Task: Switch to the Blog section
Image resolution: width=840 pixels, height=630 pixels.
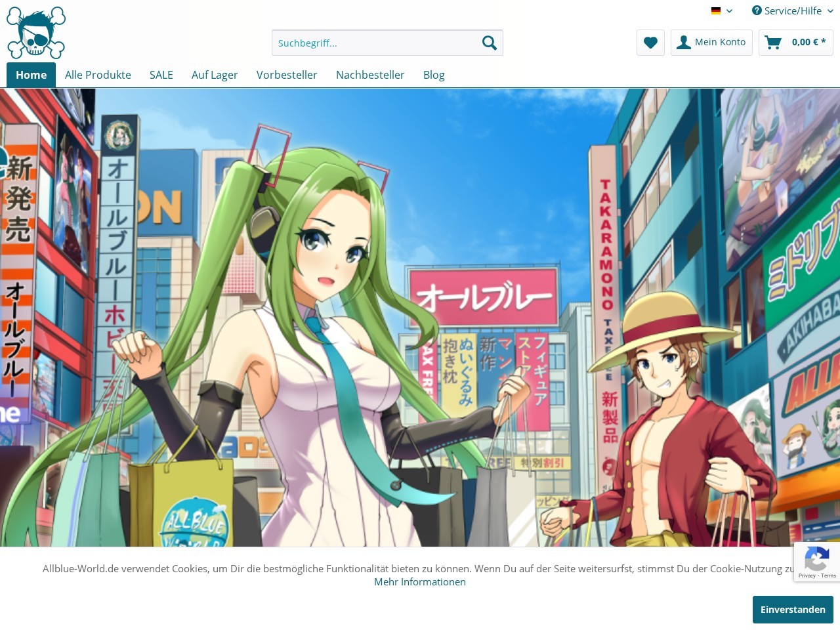Action: [x=434, y=75]
